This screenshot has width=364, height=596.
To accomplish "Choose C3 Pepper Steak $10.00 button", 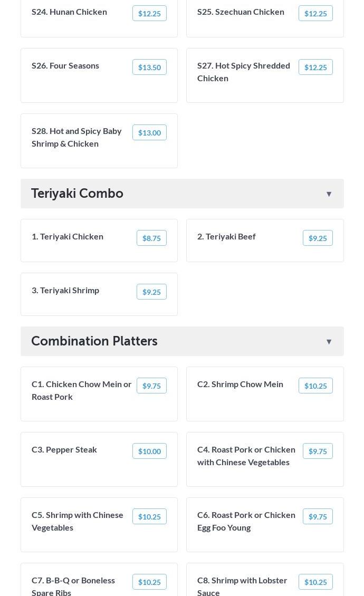I will tap(149, 451).
